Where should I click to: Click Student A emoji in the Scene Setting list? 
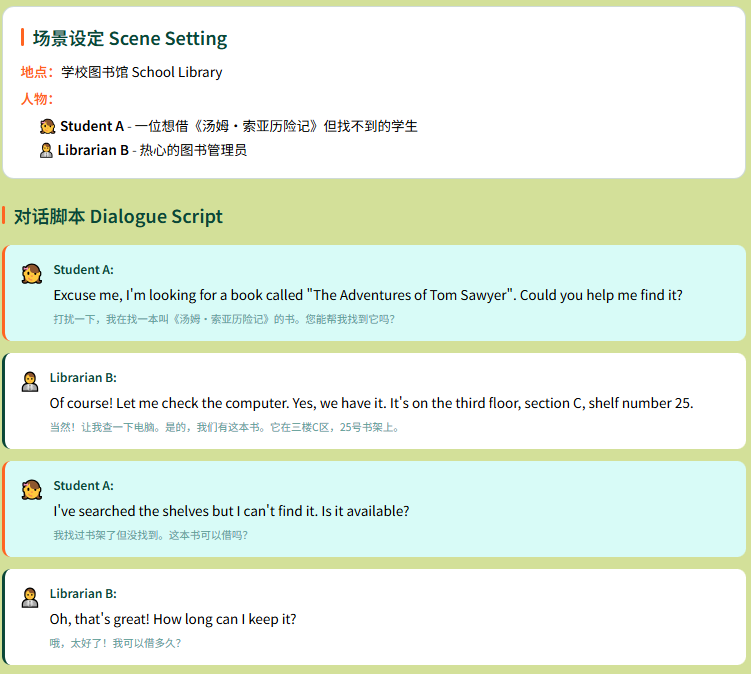click(47, 126)
